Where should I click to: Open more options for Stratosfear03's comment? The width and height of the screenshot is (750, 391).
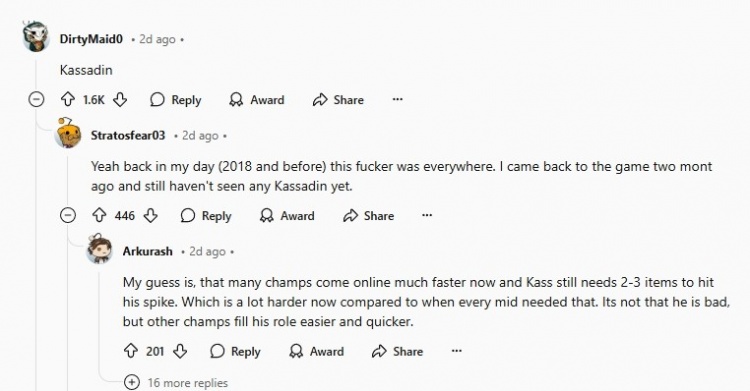tap(427, 215)
